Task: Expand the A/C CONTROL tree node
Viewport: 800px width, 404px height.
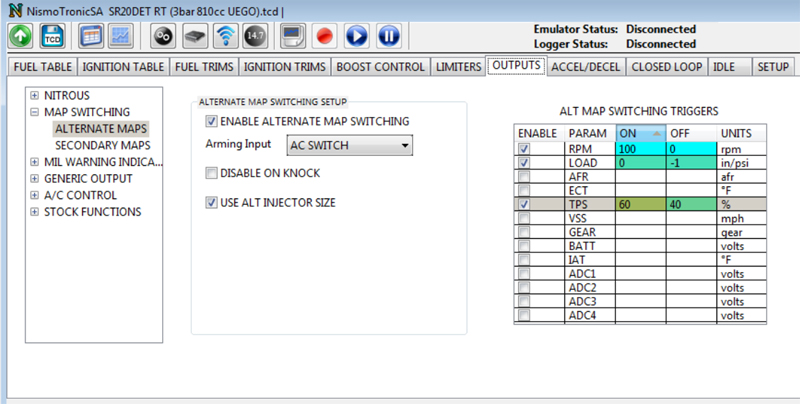Action: 35,195
